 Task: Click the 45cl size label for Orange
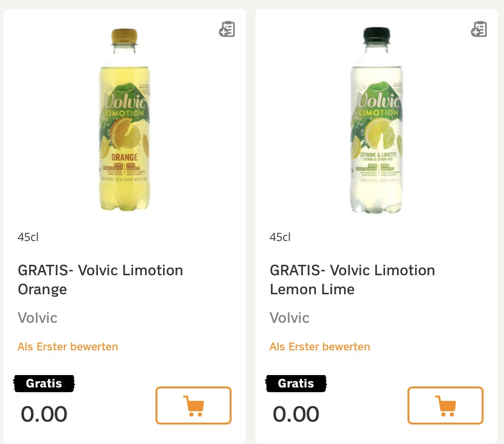click(x=28, y=237)
